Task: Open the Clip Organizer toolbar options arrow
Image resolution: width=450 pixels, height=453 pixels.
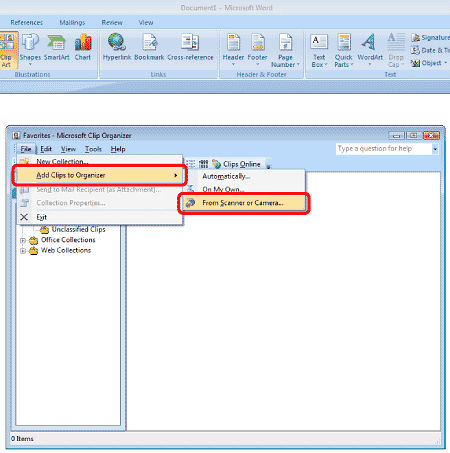Action: click(x=268, y=165)
